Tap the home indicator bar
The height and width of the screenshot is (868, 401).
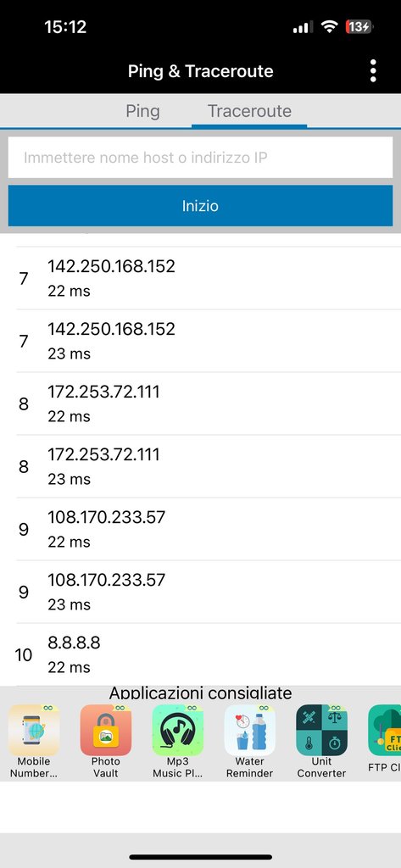pyautogui.click(x=200, y=857)
